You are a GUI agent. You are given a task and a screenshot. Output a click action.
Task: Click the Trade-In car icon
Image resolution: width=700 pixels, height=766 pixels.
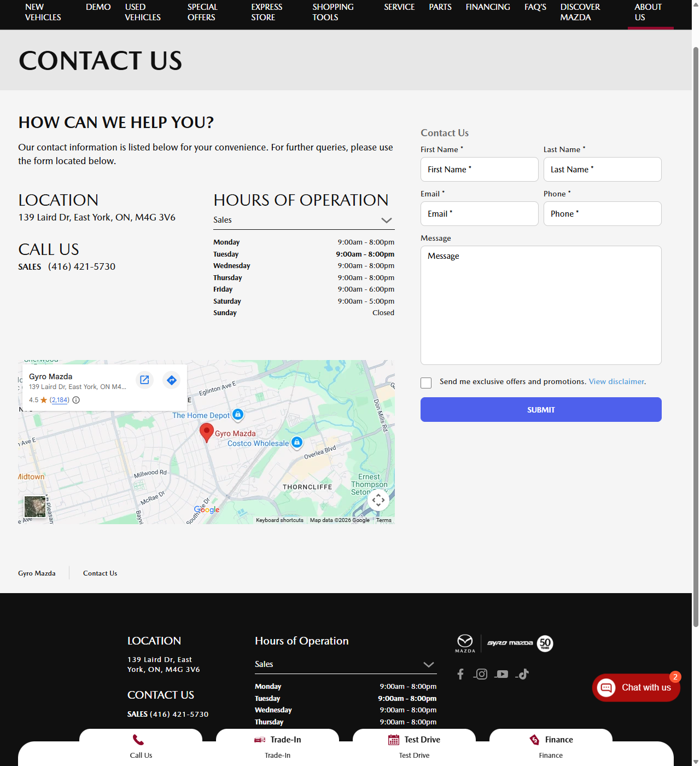click(x=260, y=740)
